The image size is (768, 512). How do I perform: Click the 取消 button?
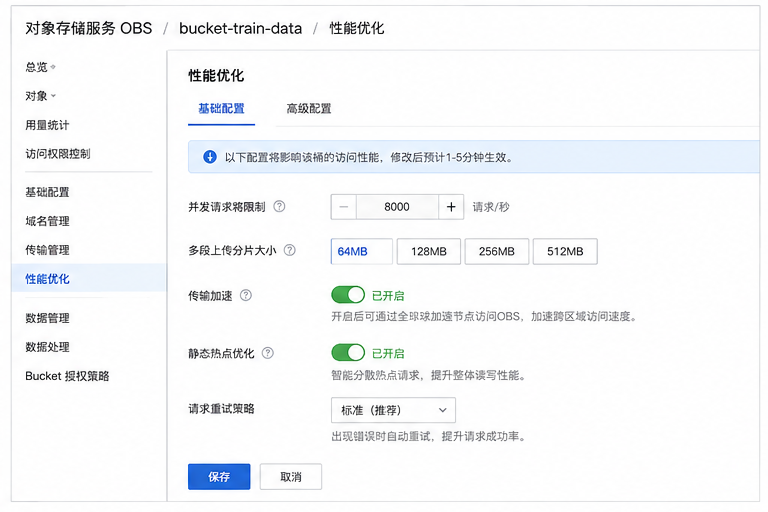(291, 477)
